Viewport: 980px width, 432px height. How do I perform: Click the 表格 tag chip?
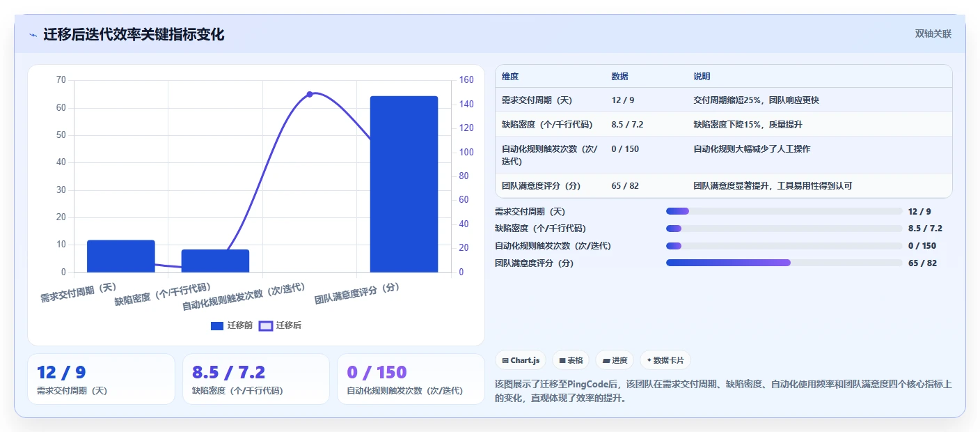tap(571, 360)
